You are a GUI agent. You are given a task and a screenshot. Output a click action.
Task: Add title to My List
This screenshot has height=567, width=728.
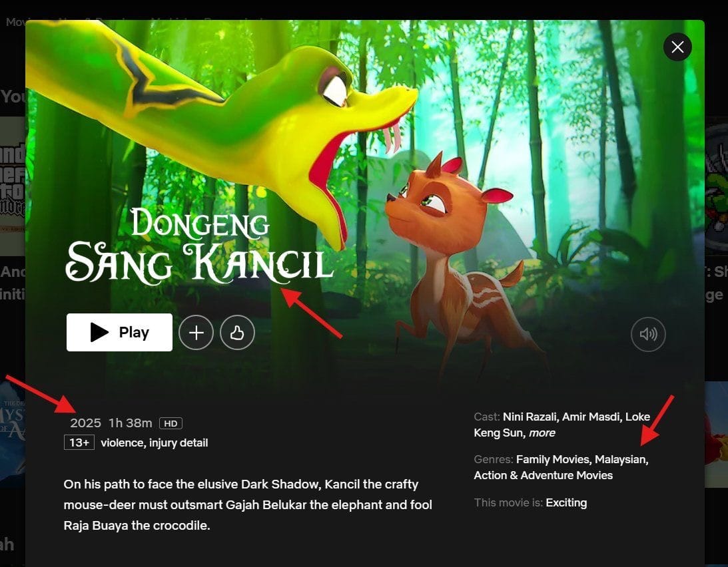(x=196, y=333)
